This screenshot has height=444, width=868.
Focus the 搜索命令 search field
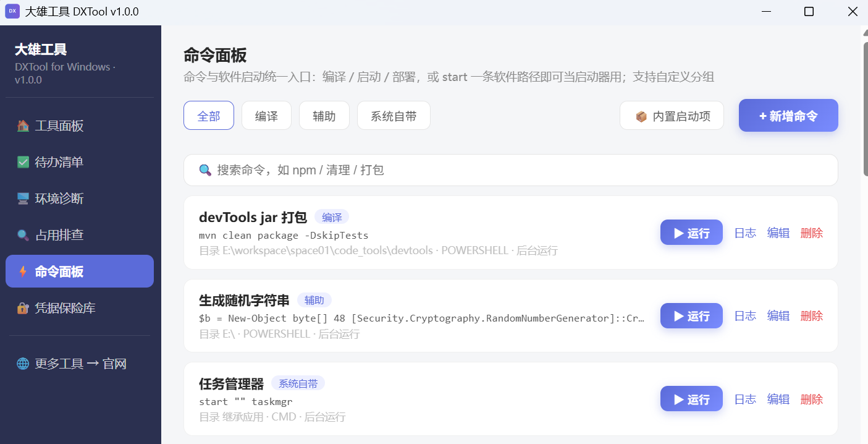coord(511,170)
